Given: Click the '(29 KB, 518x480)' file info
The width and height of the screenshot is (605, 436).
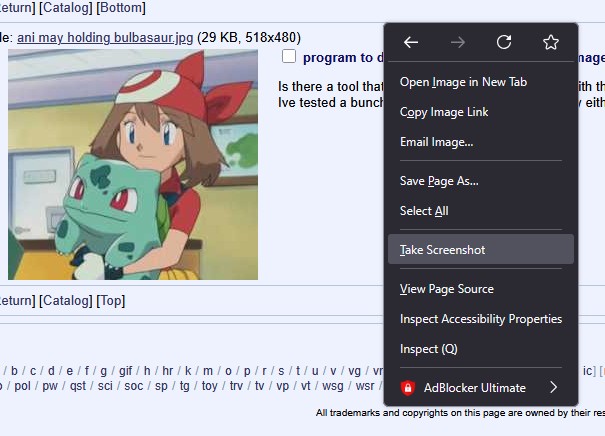Looking at the screenshot, I should [x=249, y=38].
